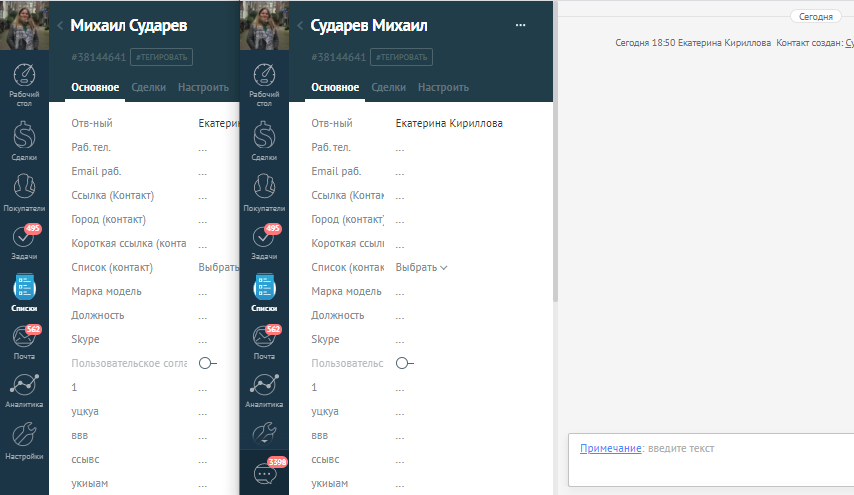Click the note field reading введите текст
The width and height of the screenshot is (854, 495).
700,449
